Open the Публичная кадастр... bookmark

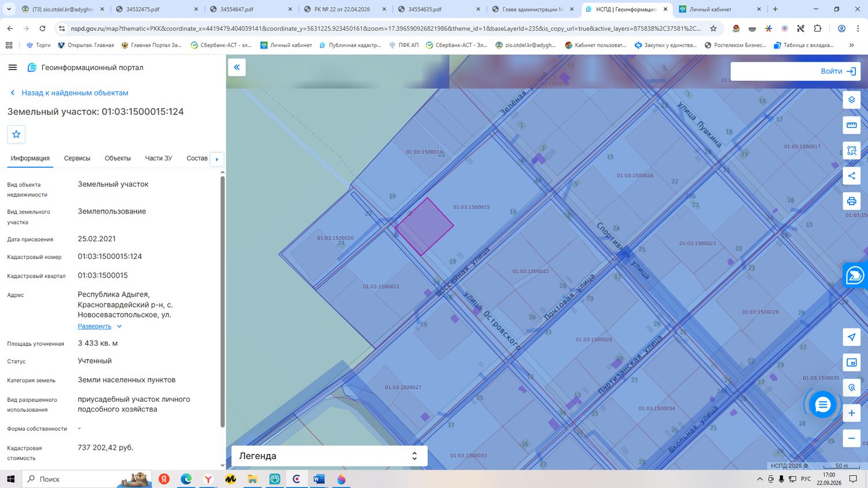pyautogui.click(x=350, y=45)
